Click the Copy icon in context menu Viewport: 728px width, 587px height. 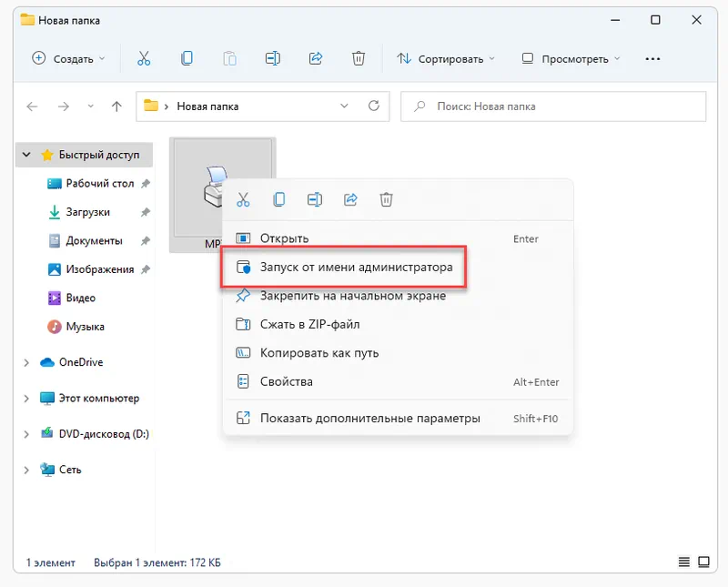279,199
